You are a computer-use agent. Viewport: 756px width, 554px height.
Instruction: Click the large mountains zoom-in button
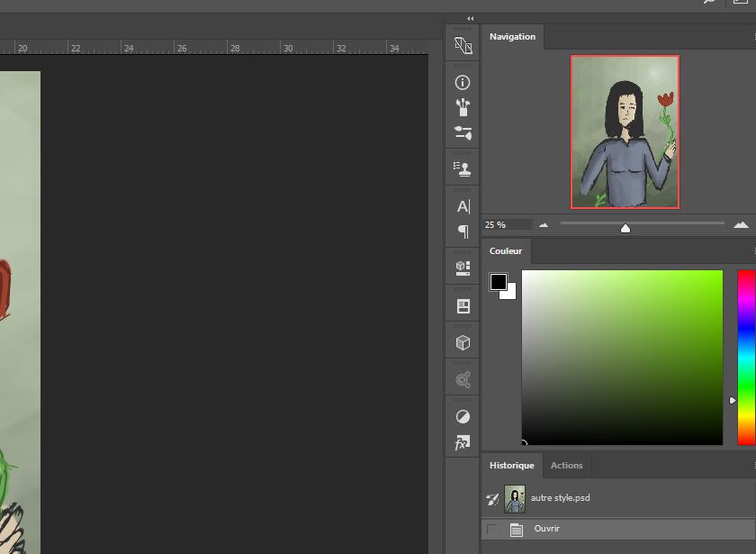[741, 224]
